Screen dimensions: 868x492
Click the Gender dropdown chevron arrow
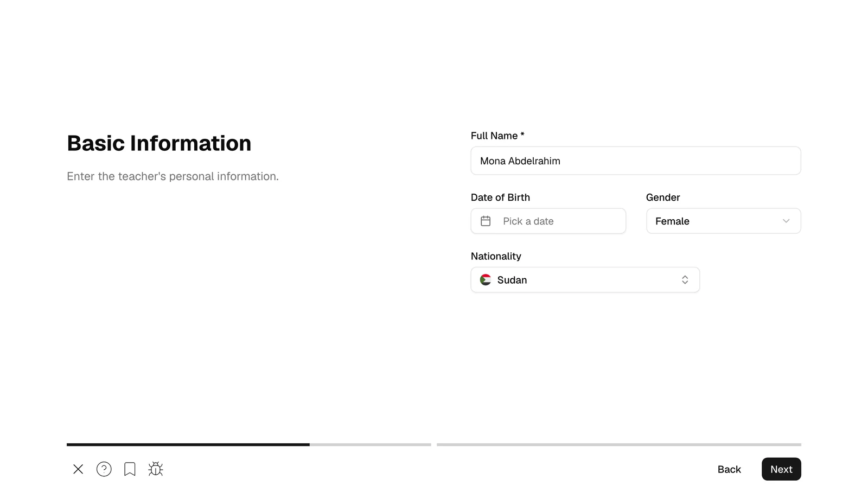click(786, 221)
